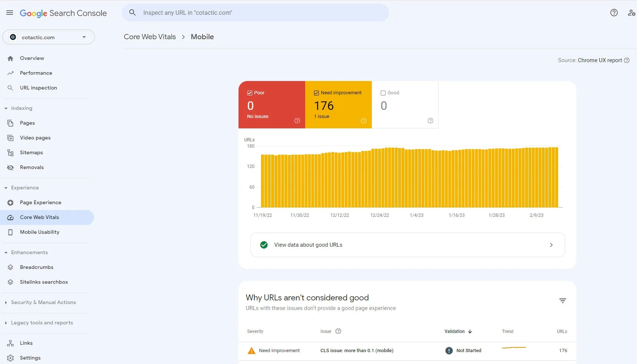Screen dimensions: 637x364
Task: Open the Removals report icon
Action: point(11,167)
